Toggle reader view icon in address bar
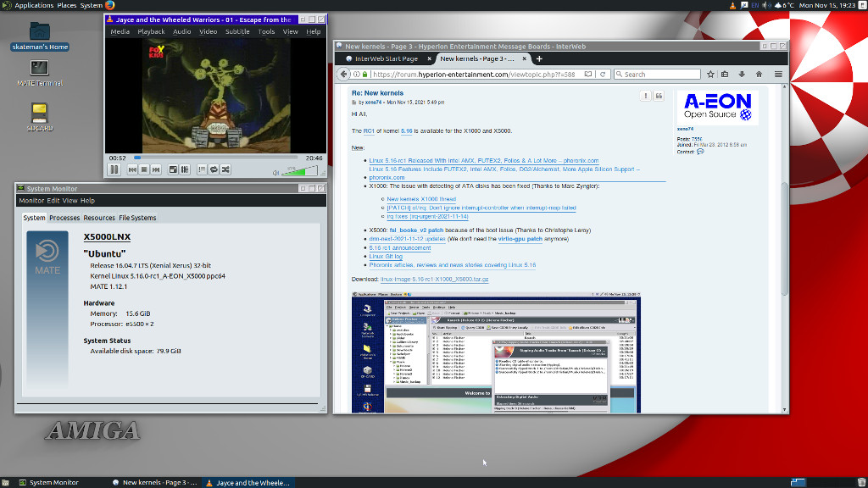 point(588,75)
